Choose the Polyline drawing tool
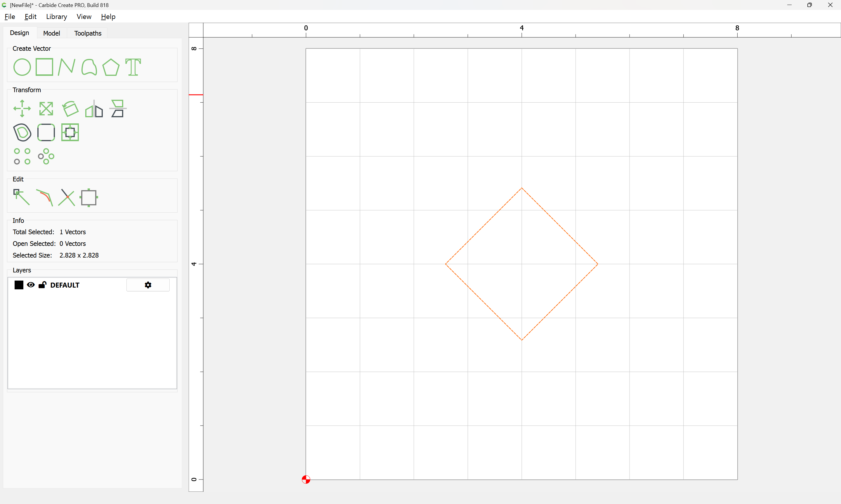 [66, 67]
